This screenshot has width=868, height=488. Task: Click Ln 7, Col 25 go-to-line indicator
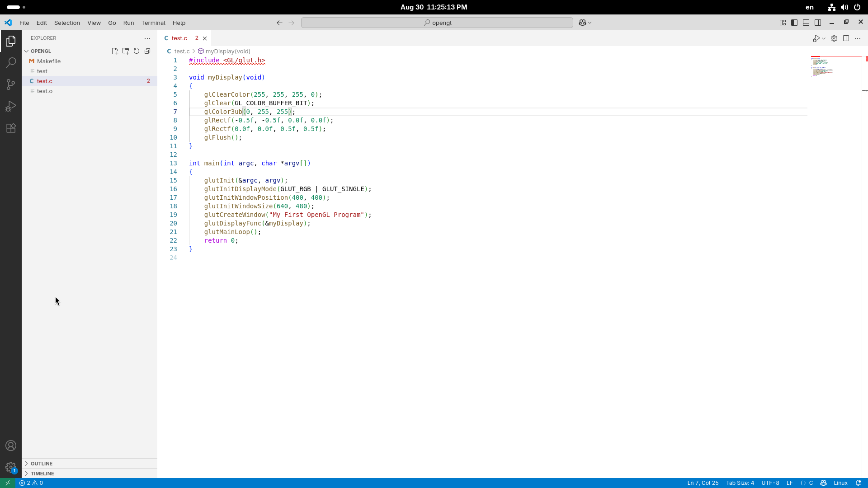tap(703, 483)
